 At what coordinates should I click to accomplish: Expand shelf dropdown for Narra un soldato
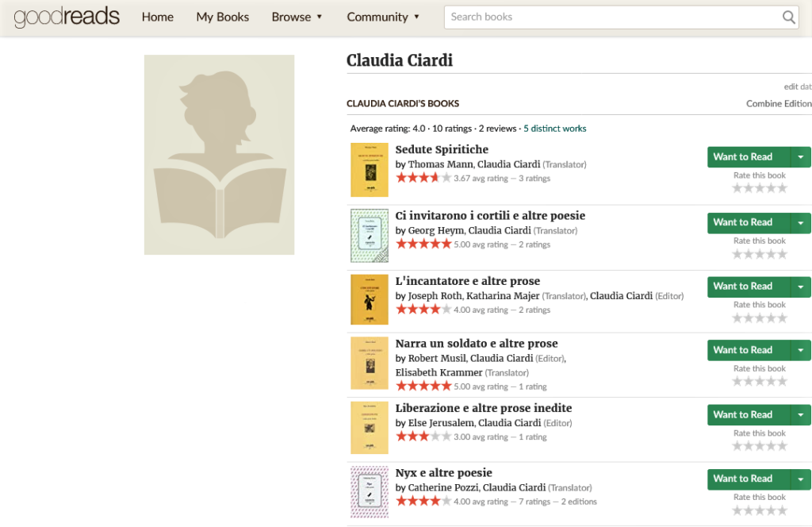tap(801, 350)
